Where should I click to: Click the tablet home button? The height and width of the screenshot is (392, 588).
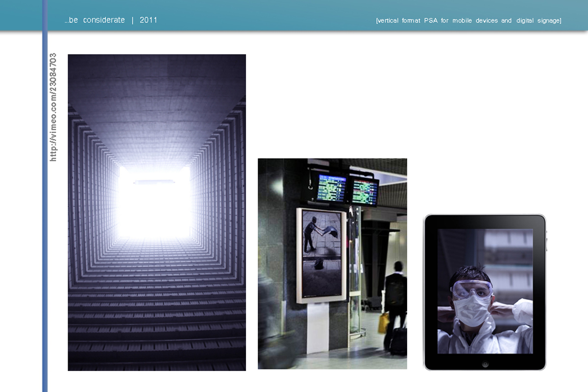click(485, 363)
